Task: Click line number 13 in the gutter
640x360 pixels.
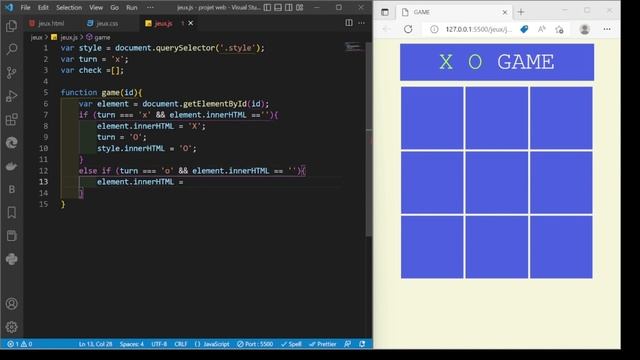Action: pyautogui.click(x=43, y=182)
